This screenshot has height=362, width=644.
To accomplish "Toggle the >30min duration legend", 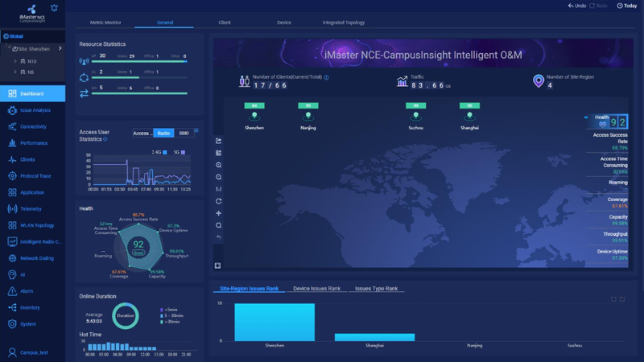I will pos(170,322).
